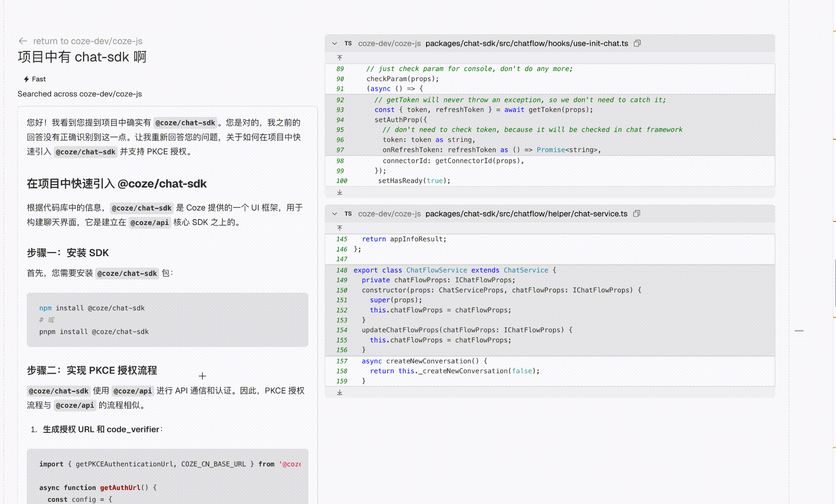This screenshot has width=836, height=504.
Task: Click the 步骤一：安装 SDK heading
Action: pos(68,253)
